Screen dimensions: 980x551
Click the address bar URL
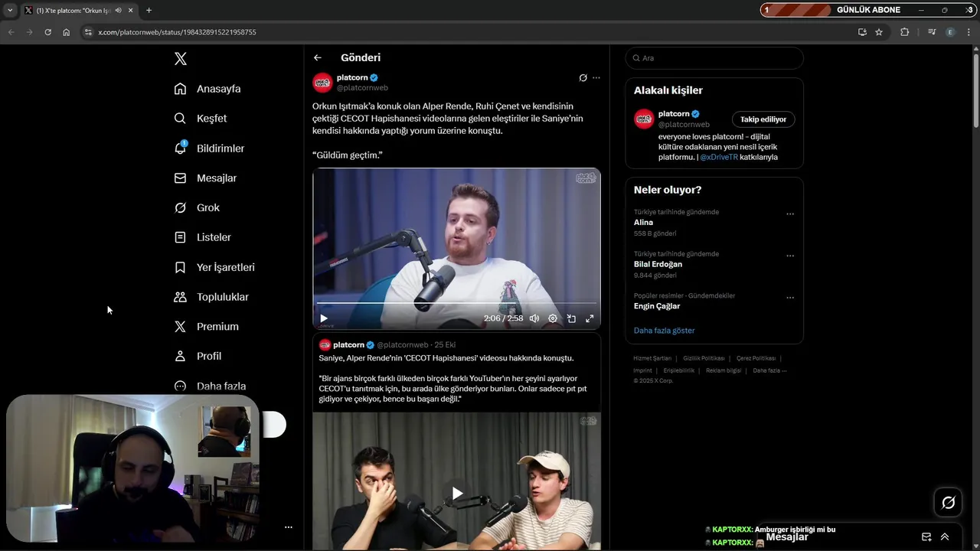click(x=177, y=32)
